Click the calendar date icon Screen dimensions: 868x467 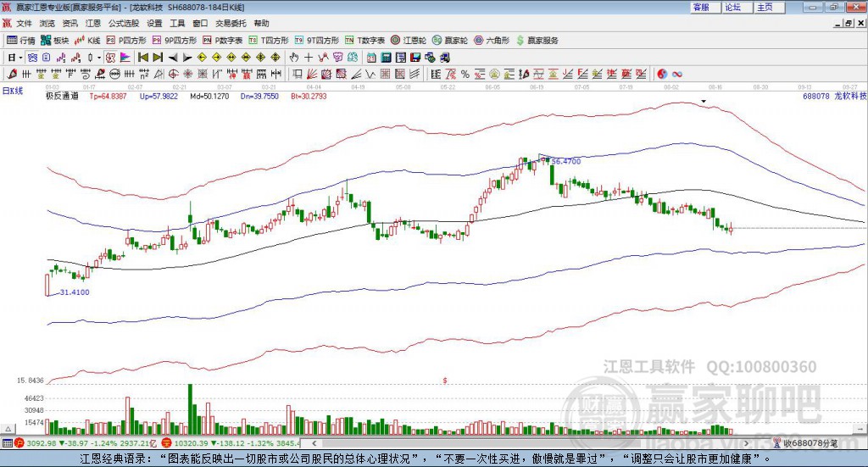tap(371, 58)
